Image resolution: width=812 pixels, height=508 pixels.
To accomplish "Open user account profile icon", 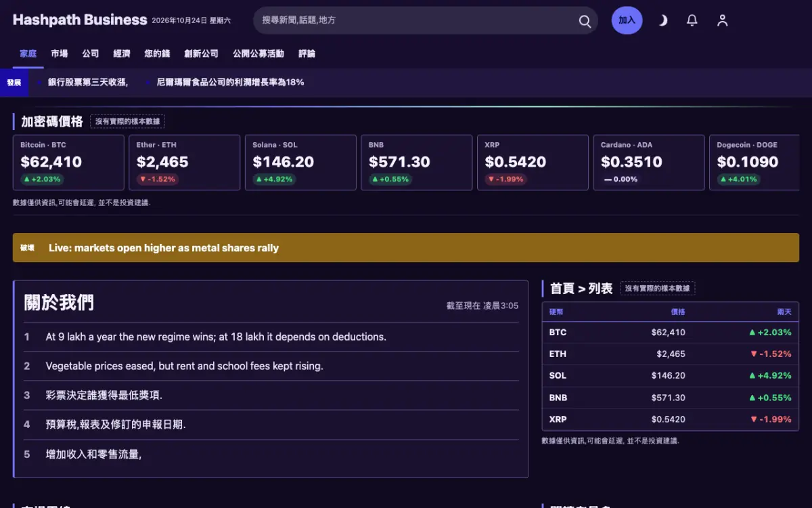I will click(x=722, y=20).
